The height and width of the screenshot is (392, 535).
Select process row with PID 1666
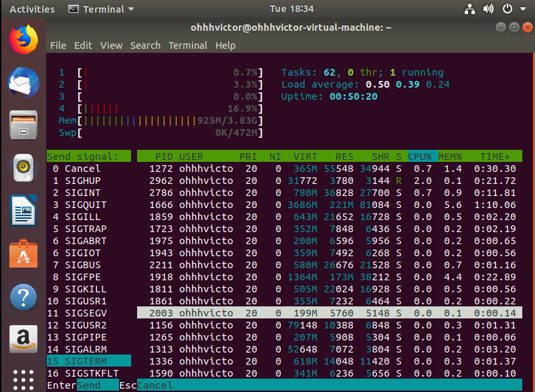click(x=330, y=205)
